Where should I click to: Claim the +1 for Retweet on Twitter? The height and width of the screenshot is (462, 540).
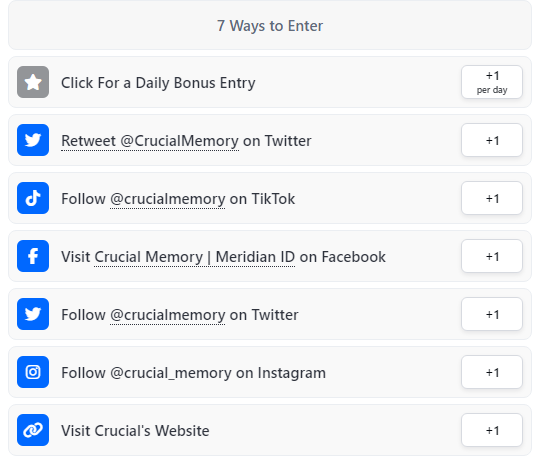(492, 140)
